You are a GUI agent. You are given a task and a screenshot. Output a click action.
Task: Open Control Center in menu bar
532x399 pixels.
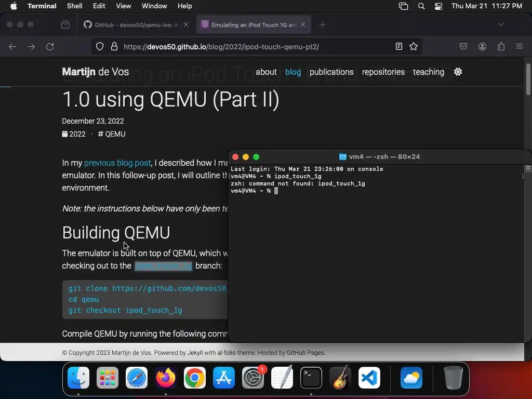pos(438,6)
